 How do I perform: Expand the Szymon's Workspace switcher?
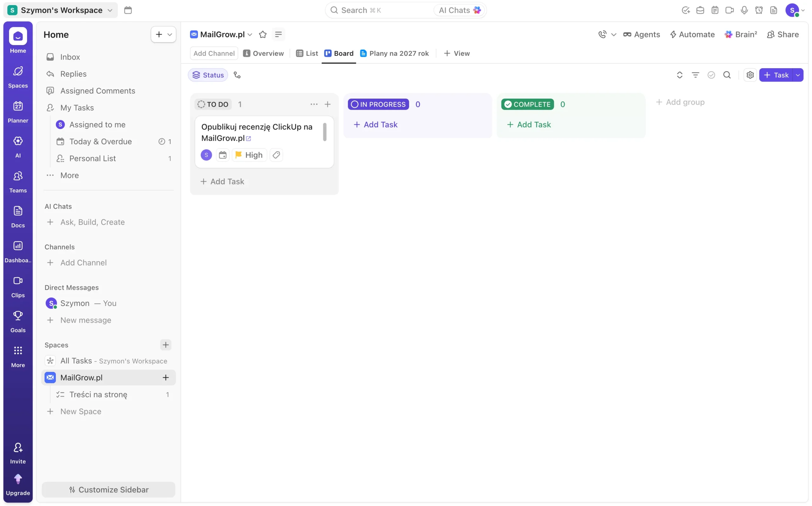point(61,10)
